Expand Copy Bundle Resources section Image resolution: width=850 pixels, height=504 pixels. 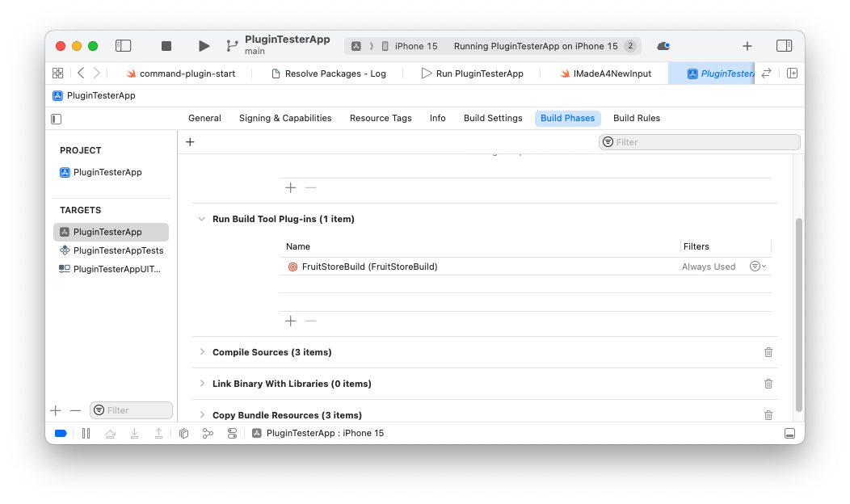tap(202, 415)
